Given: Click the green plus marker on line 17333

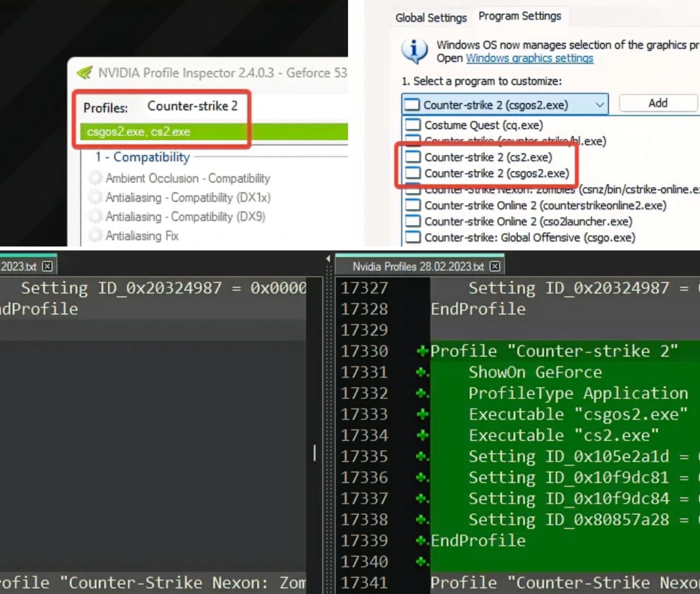Looking at the screenshot, I should click(x=422, y=414).
